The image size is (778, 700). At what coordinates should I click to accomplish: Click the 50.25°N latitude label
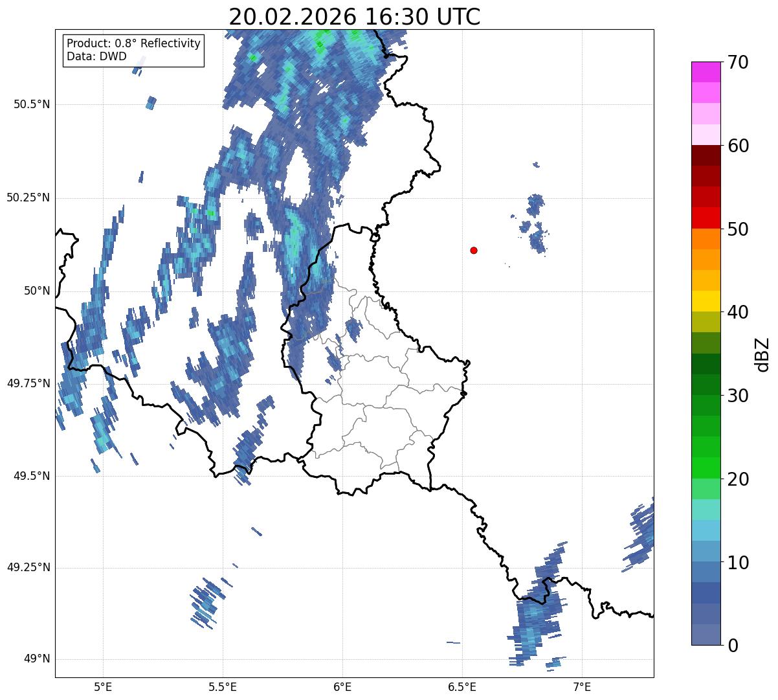[x=28, y=198]
